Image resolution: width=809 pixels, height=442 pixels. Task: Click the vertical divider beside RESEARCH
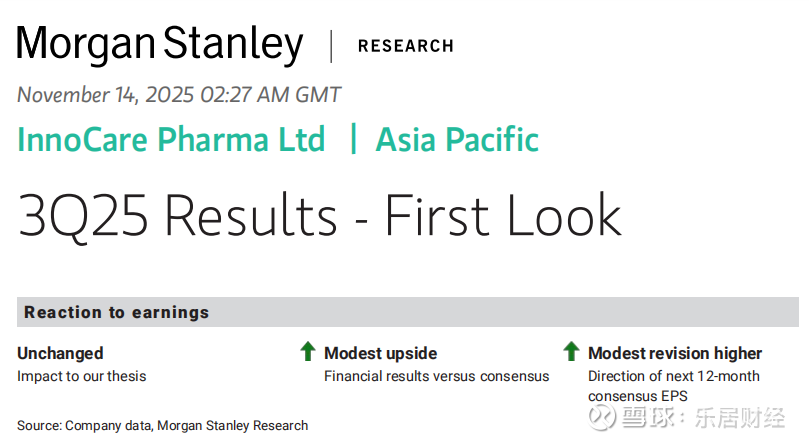coord(331,46)
